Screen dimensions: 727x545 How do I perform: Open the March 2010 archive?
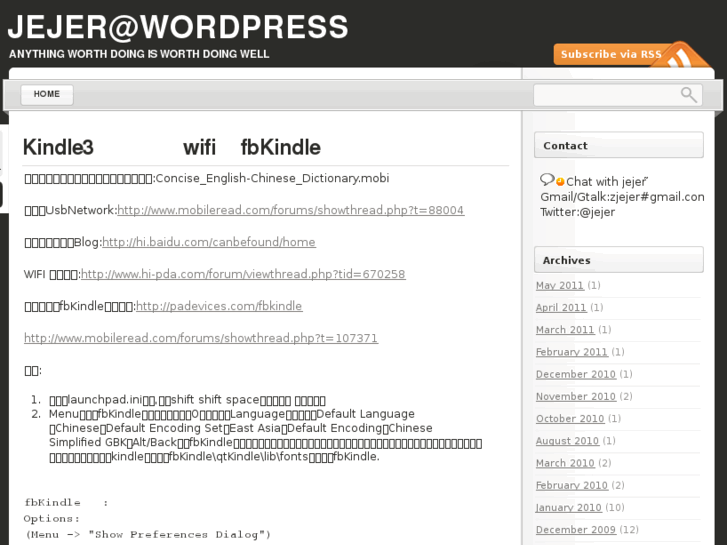565,463
